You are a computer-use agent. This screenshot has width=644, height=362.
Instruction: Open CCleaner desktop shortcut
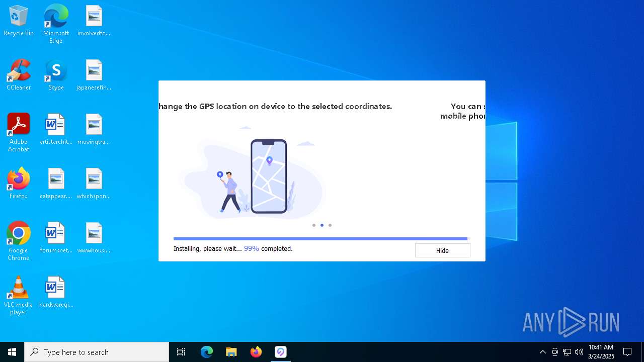19,75
